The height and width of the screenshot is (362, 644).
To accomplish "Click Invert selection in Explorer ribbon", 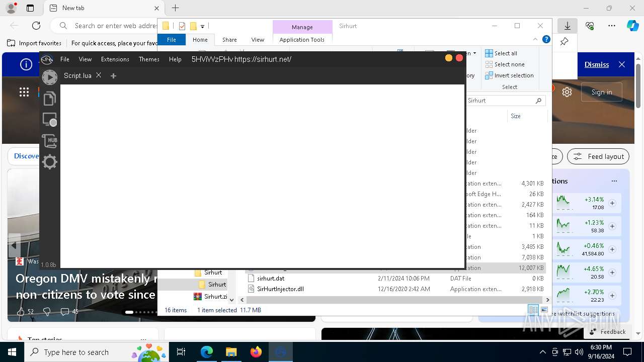I will [x=509, y=75].
